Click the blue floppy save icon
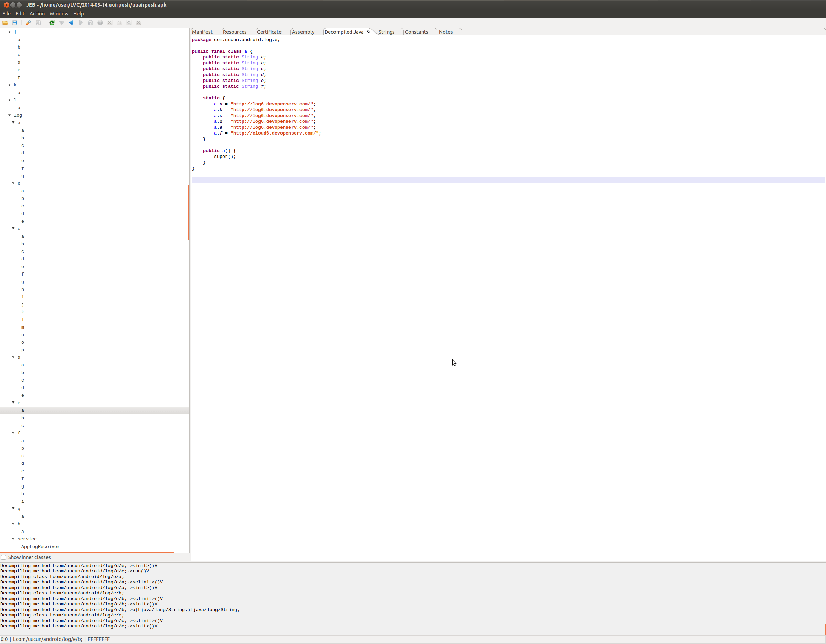826x644 pixels. pos(15,23)
